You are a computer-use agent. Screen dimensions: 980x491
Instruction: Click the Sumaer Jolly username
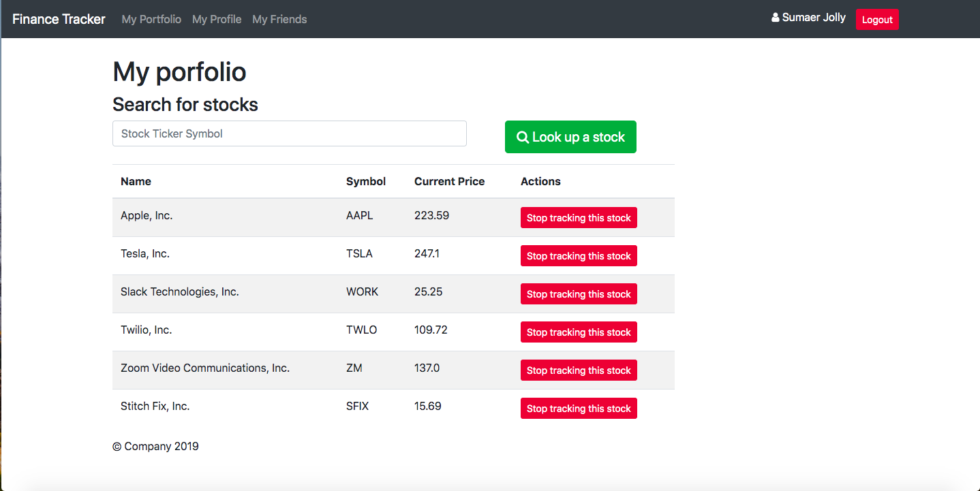coord(814,18)
